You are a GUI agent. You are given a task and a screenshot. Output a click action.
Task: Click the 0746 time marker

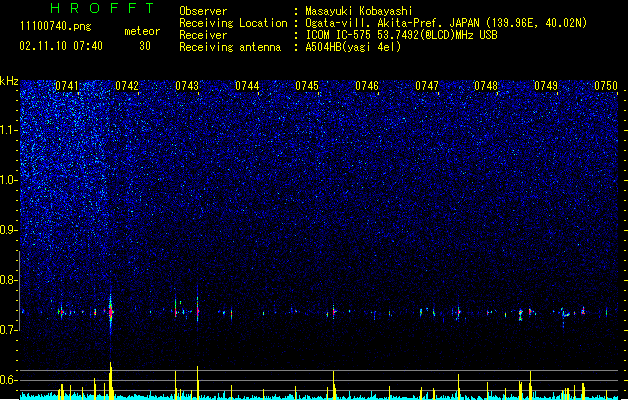coord(367,86)
